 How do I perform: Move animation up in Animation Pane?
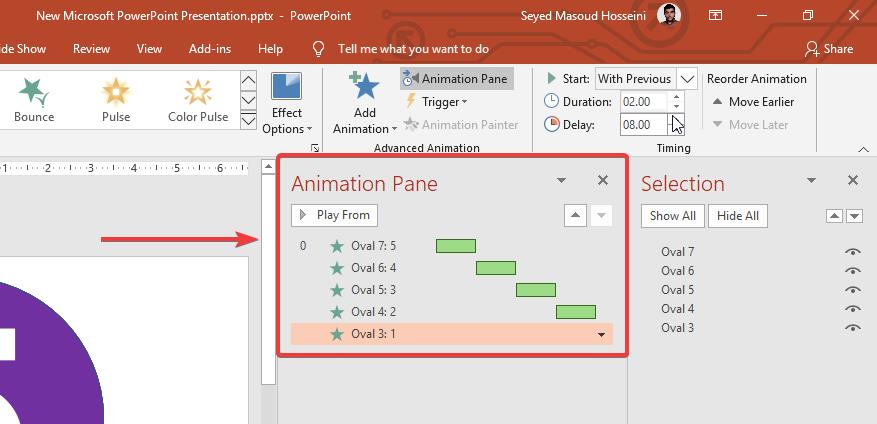coord(575,215)
